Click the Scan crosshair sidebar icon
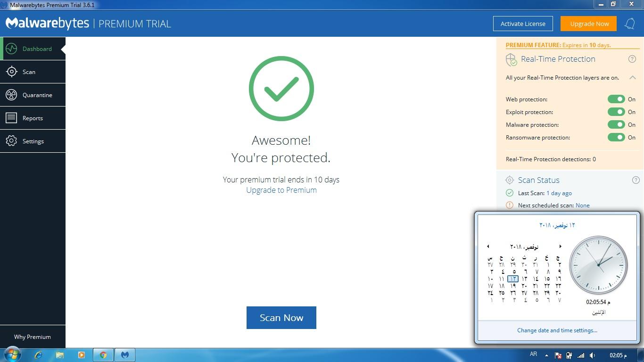This screenshot has height=362, width=644. pos(11,72)
